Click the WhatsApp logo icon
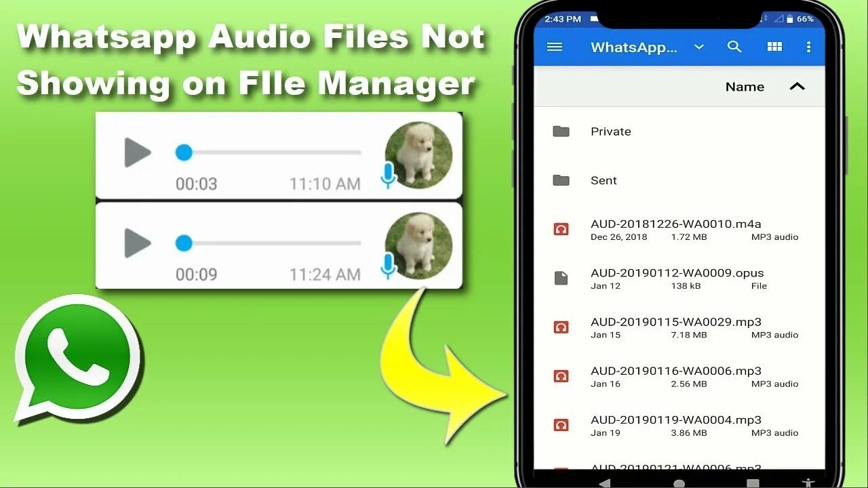Image resolution: width=868 pixels, height=488 pixels. pos(77,359)
